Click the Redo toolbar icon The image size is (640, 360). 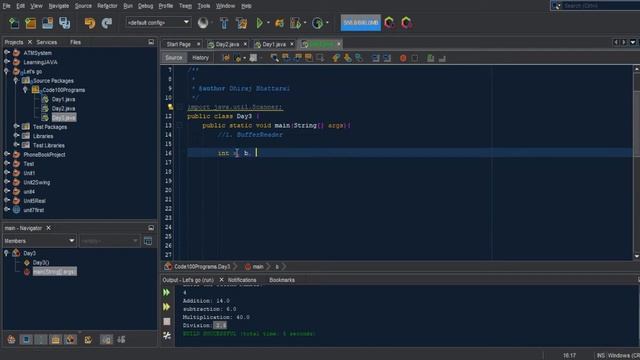(x=107, y=23)
